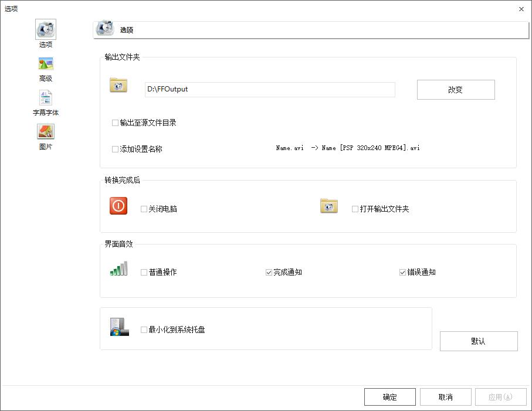Click the 应用(A) button
The height and width of the screenshot is (411, 532).
click(x=501, y=397)
